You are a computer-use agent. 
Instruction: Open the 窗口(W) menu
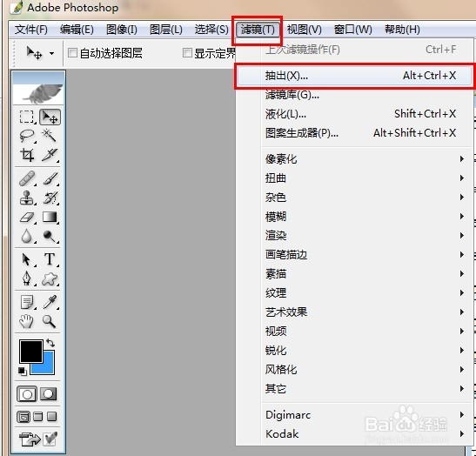[x=352, y=30]
